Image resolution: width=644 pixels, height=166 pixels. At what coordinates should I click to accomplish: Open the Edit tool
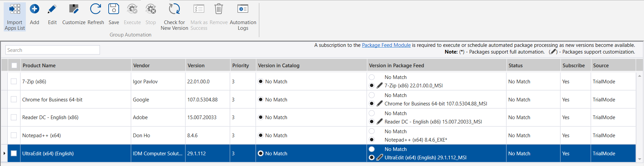tap(52, 9)
